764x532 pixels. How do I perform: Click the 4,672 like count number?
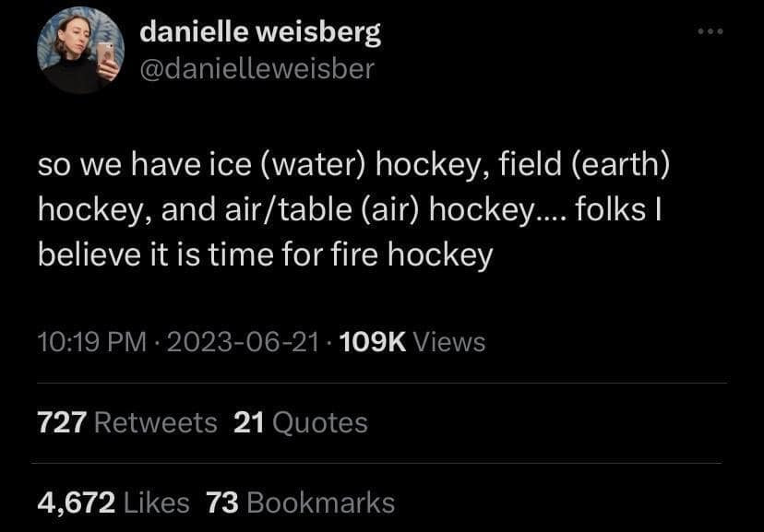(76, 502)
